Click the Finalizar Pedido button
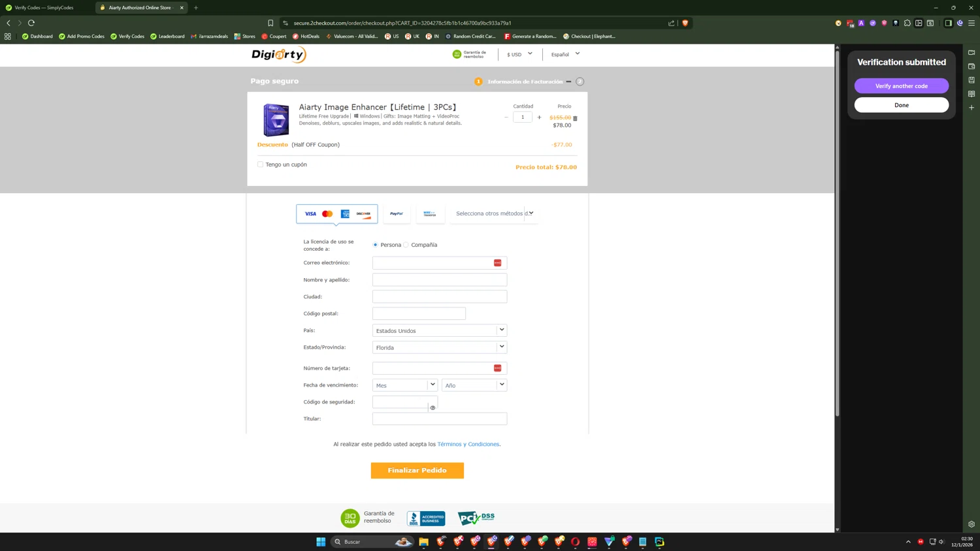Viewport: 980px width, 551px height. point(417,471)
